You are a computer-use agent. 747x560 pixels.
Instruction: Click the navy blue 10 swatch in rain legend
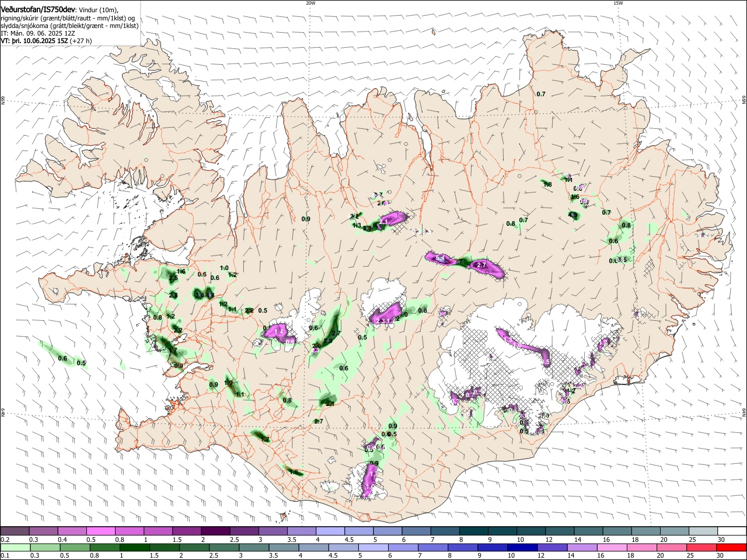point(522,547)
